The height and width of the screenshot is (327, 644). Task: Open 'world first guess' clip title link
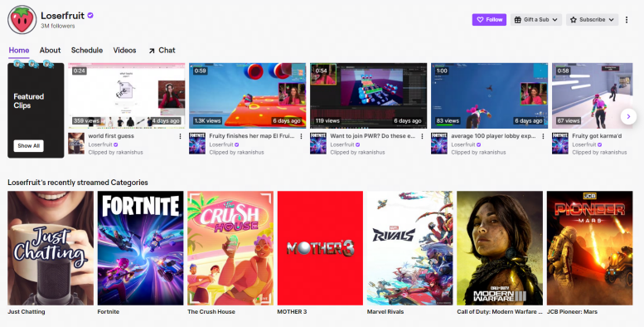pos(111,136)
